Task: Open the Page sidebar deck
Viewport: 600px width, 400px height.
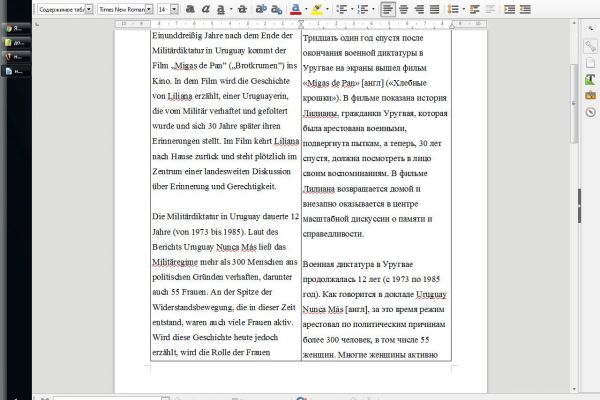Action: [x=590, y=63]
